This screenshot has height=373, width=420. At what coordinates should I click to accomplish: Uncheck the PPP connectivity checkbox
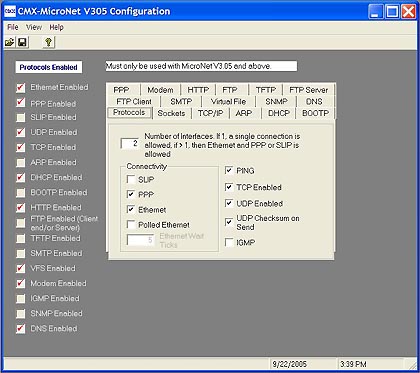point(131,194)
